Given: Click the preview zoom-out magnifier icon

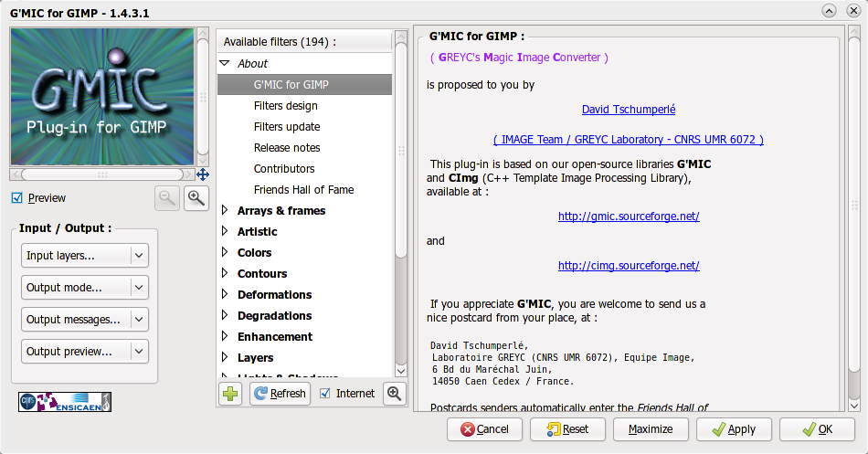Looking at the screenshot, I should tap(167, 197).
